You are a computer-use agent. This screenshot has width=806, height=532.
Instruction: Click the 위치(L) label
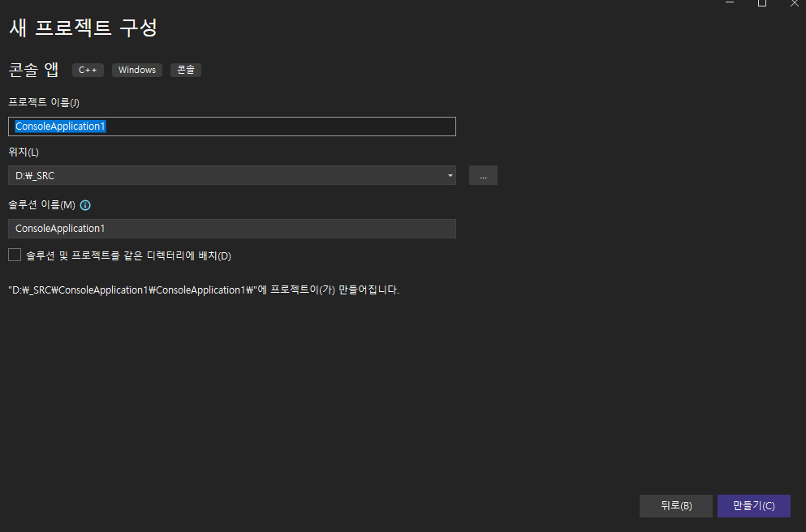pos(24,152)
